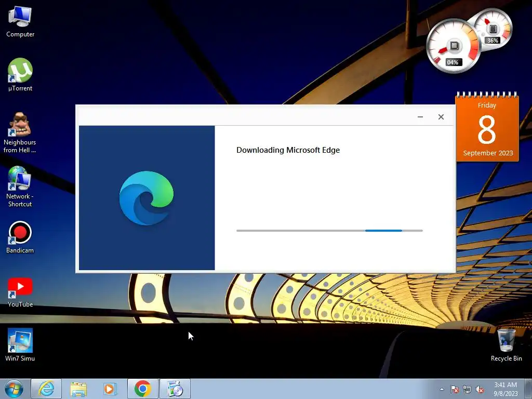This screenshot has height=399, width=532.
Task: Click the Microsoft Edge logo image
Action: (x=147, y=198)
